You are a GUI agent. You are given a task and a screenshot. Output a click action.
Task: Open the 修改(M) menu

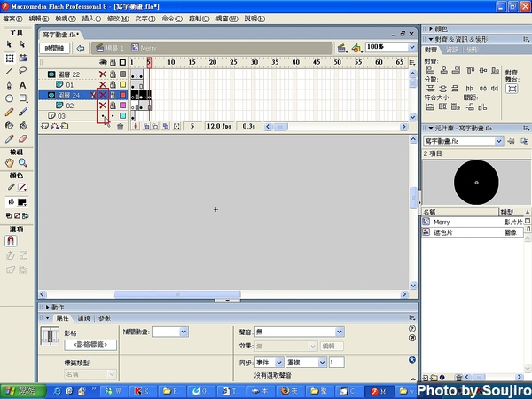click(116, 18)
